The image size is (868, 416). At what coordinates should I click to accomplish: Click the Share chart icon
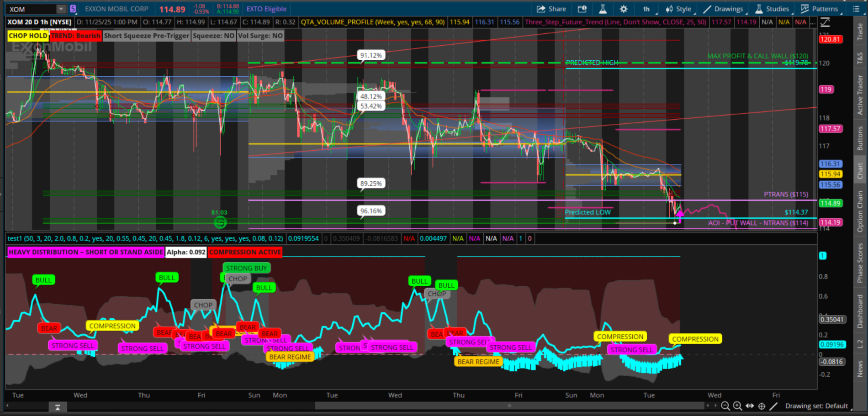click(551, 9)
